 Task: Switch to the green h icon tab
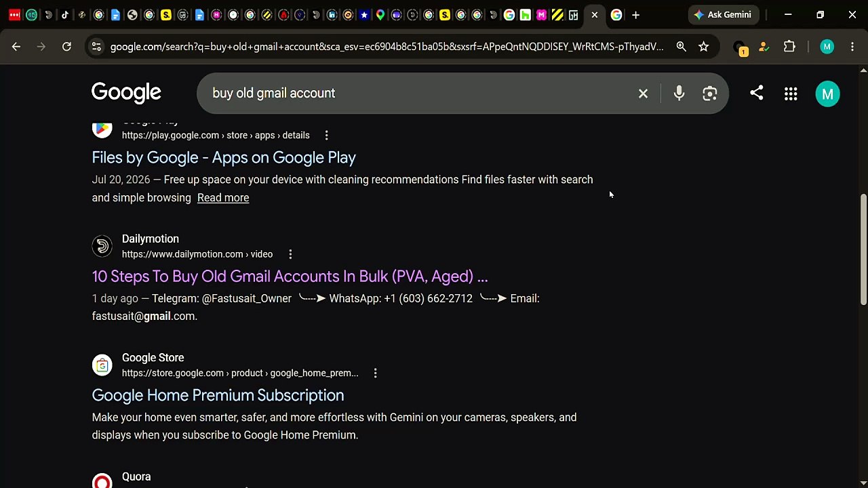(x=526, y=15)
